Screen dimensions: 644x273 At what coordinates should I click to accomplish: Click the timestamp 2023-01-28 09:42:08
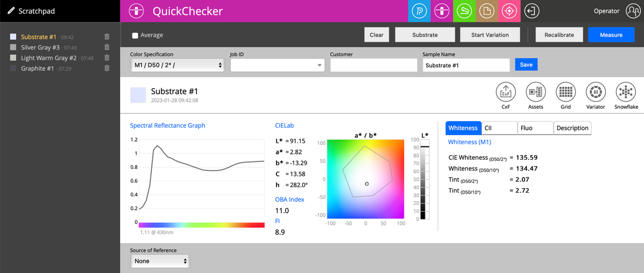pos(174,100)
